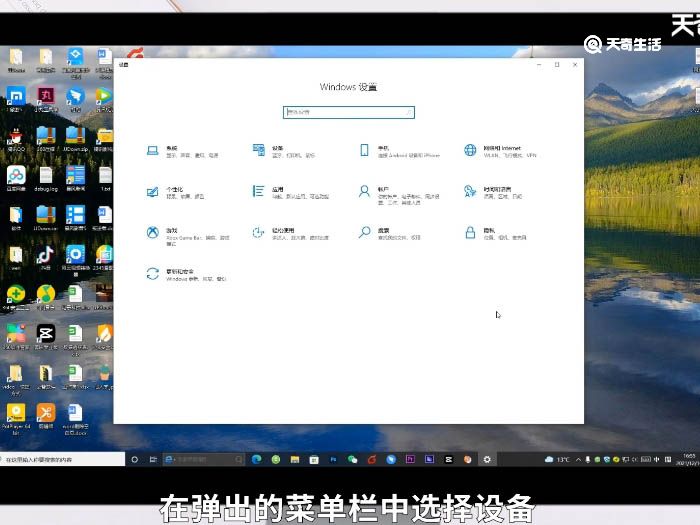Open the Apps (应用) settings category
Viewport: 700px width, 525px height.
[x=278, y=191]
